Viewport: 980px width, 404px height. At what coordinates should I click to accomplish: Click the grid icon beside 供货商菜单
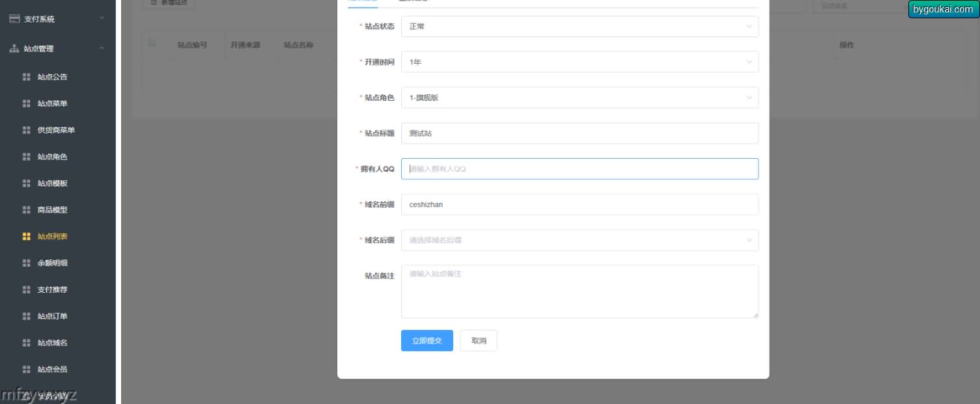[x=27, y=130]
